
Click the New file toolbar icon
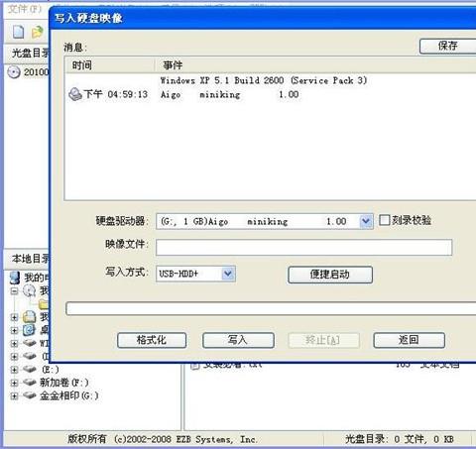coord(19,32)
